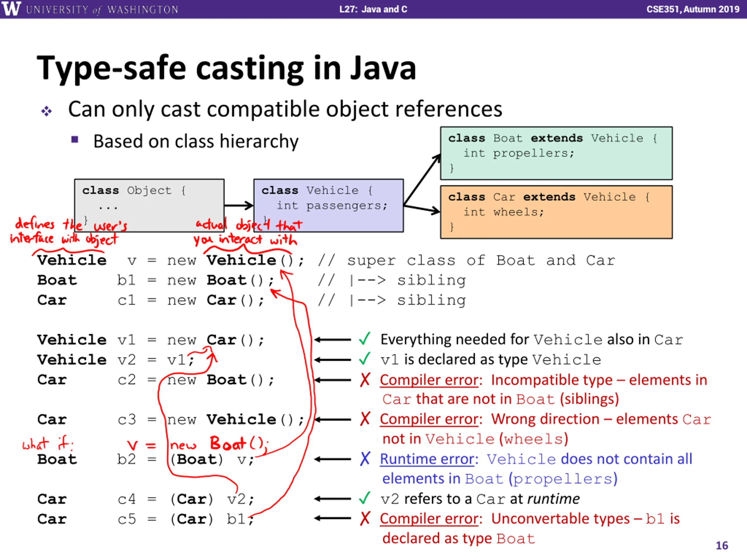The height and width of the screenshot is (560, 747).
Task: Click 'Can only cast compatible object references'
Action: point(285,109)
